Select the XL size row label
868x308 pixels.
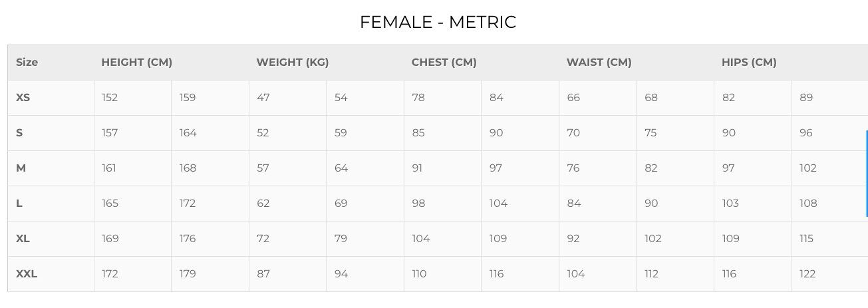(23, 239)
